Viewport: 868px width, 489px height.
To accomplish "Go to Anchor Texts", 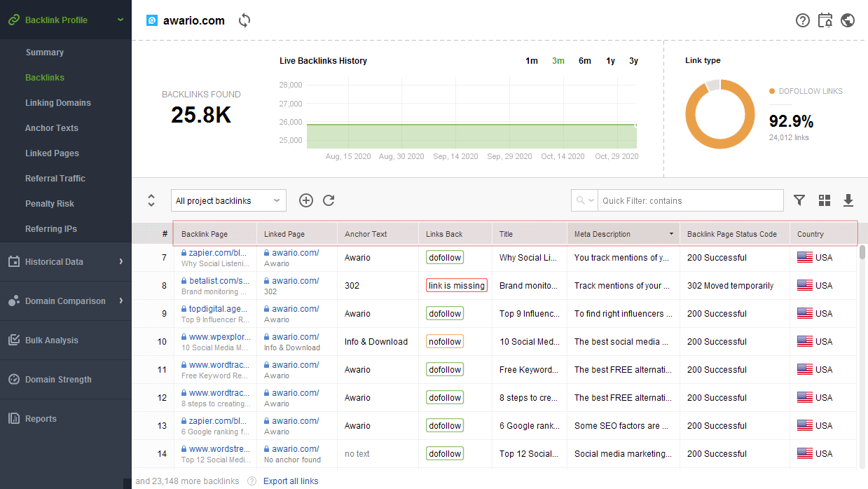I will coord(52,128).
